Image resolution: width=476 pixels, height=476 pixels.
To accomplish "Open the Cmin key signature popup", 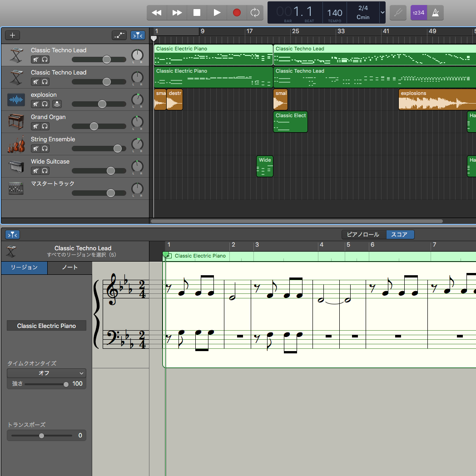I will 363,17.
